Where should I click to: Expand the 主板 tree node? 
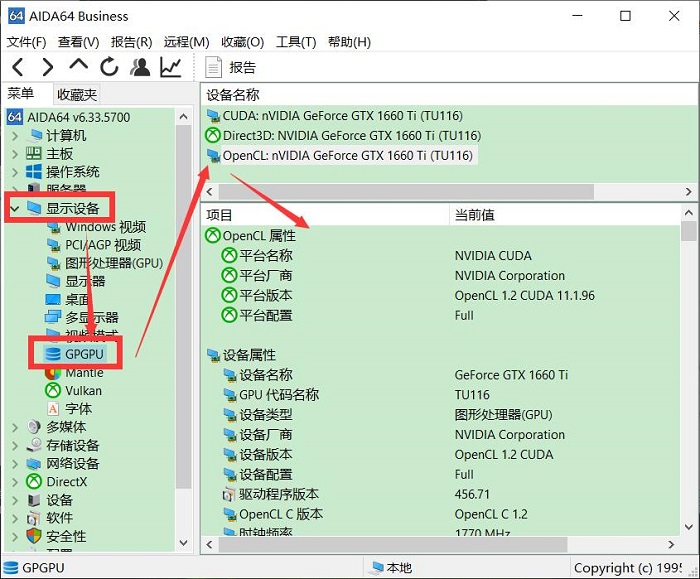tap(15, 154)
